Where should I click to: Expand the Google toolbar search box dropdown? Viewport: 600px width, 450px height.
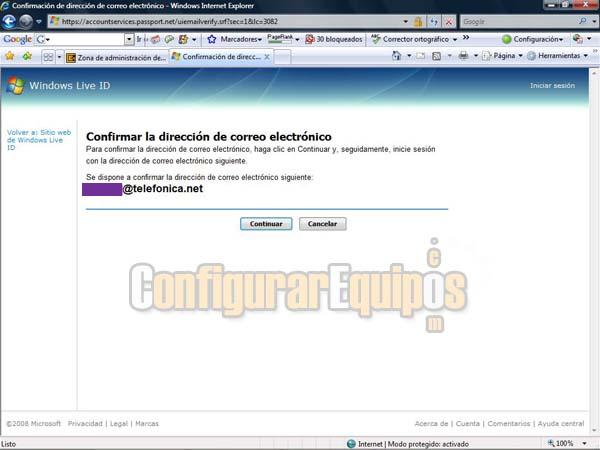click(129, 39)
